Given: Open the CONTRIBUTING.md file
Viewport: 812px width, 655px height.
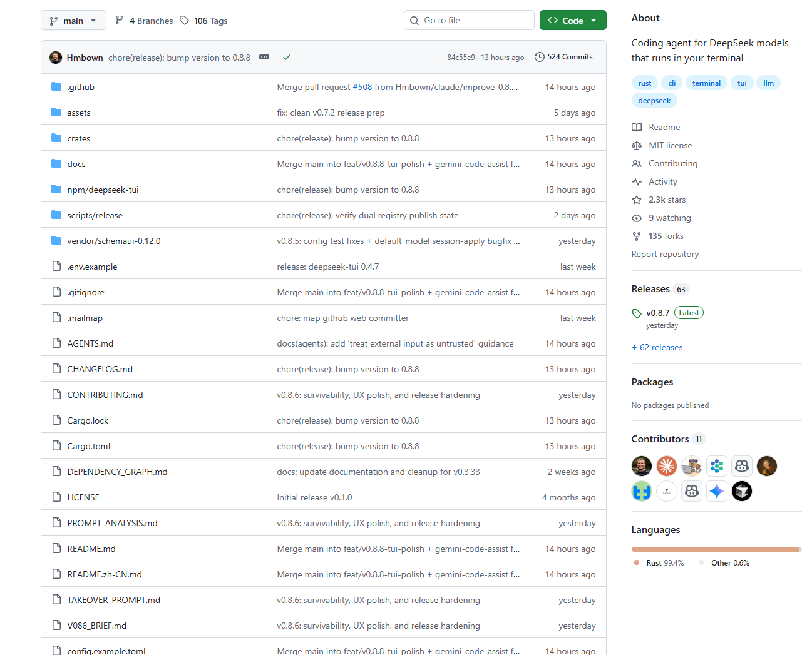Looking at the screenshot, I should click(105, 395).
